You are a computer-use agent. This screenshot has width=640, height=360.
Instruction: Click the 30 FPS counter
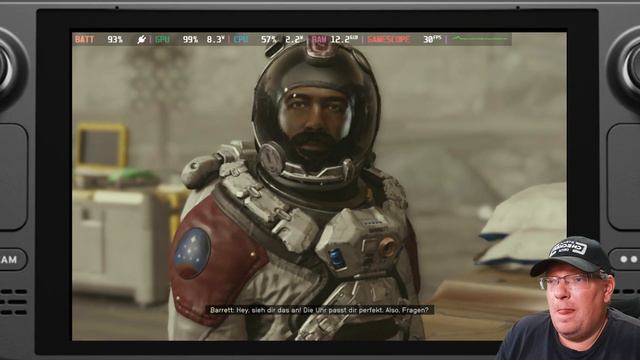point(432,39)
